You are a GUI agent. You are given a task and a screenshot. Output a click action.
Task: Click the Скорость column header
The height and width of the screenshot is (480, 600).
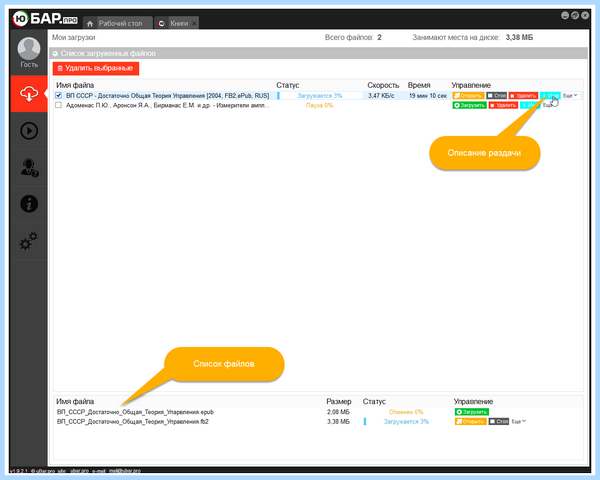[383, 85]
